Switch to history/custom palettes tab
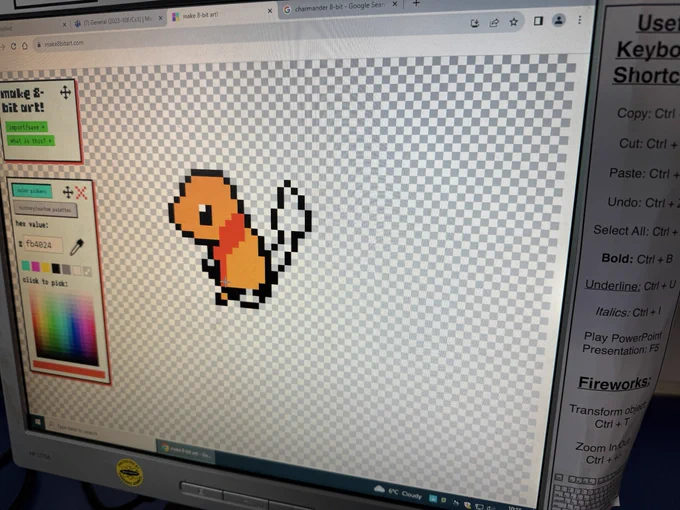 45,209
